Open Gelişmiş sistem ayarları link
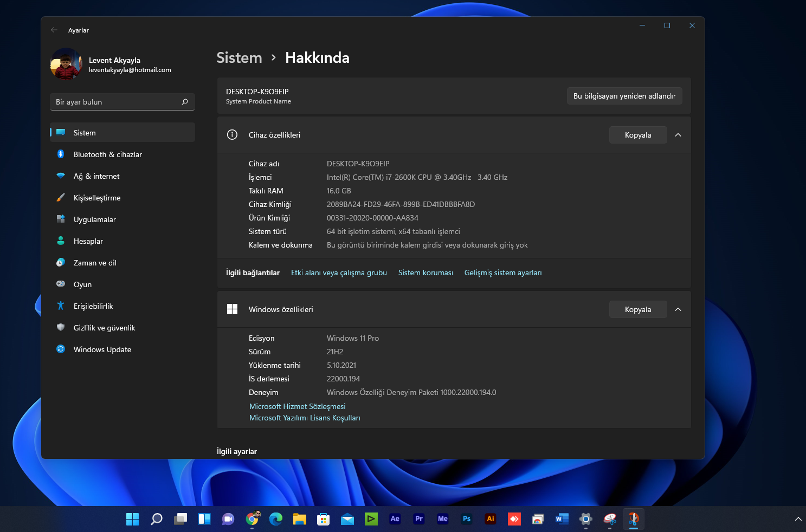Image resolution: width=806 pixels, height=532 pixels. click(x=503, y=273)
